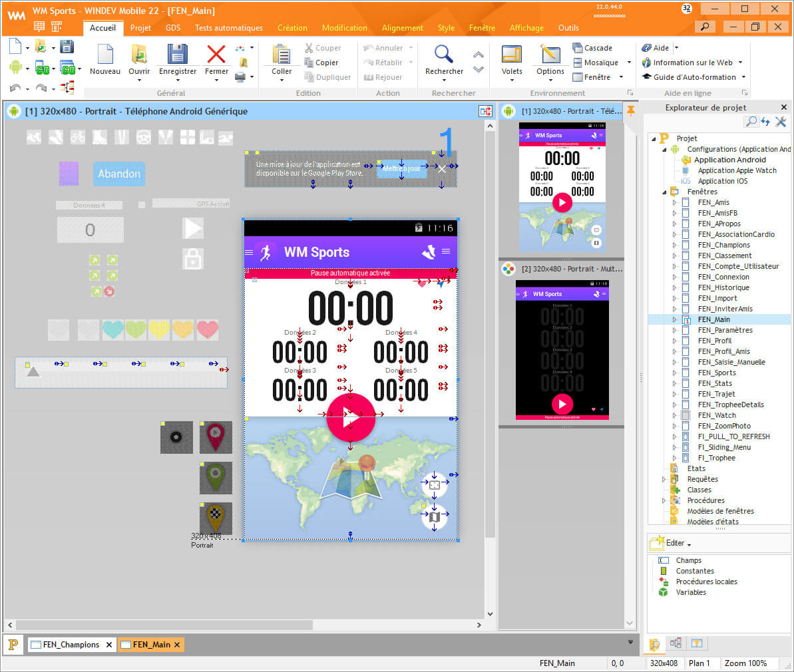Screen dimensions: 794x672
Task: Expand the FEN_Amis tree node
Action: click(x=674, y=202)
